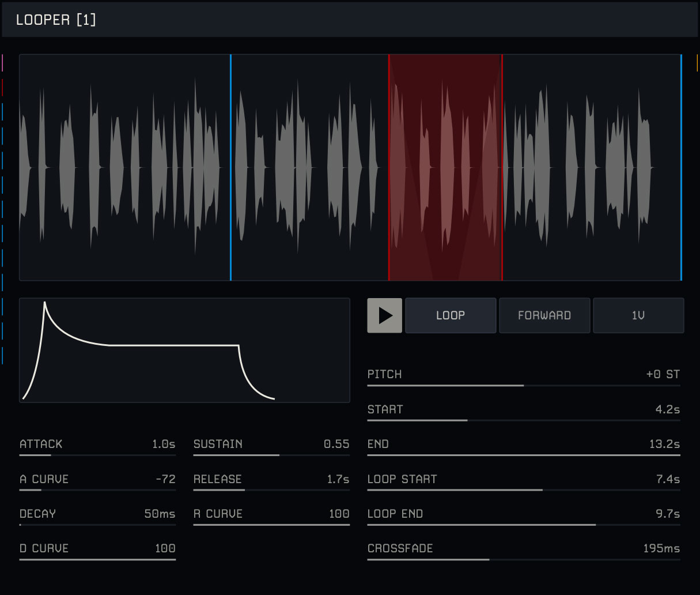The image size is (700, 595).
Task: Click the LOOPER [1] title
Action: pos(56,20)
